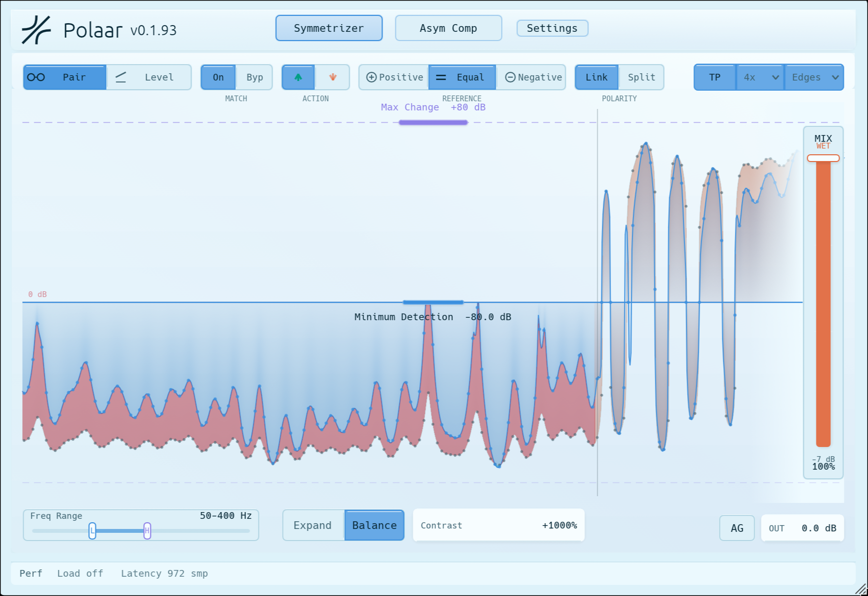
Task: Click the v0.1.93 version text
Action: [x=153, y=30]
